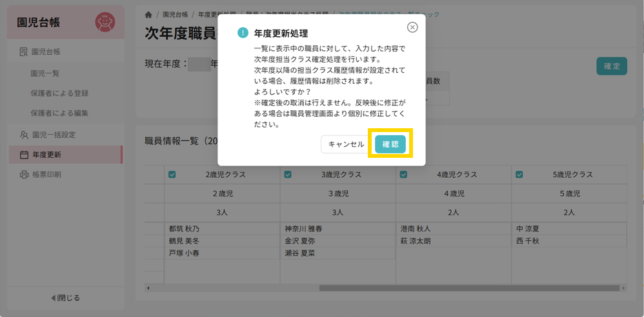Toggle the 4歳児クラス checkbox

pyautogui.click(x=403, y=175)
